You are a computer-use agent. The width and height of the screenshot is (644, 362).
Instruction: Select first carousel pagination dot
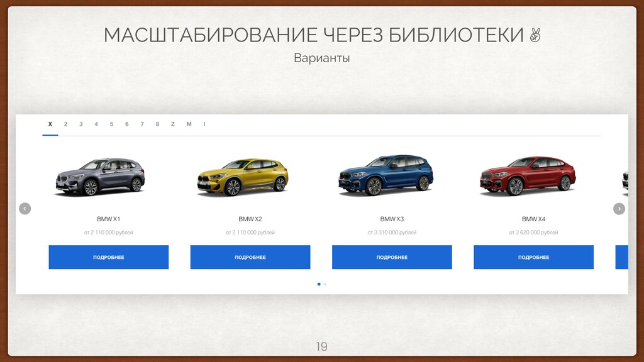[x=319, y=284]
